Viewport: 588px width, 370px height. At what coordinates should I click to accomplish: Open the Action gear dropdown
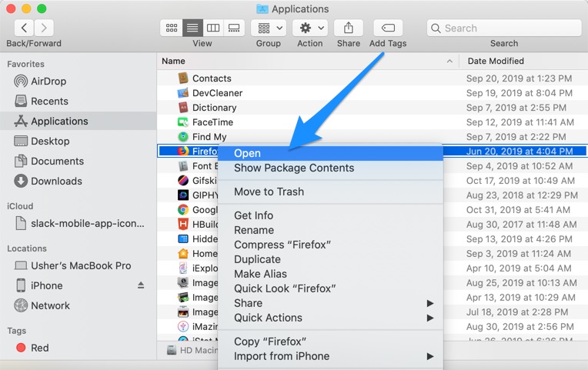click(x=310, y=28)
